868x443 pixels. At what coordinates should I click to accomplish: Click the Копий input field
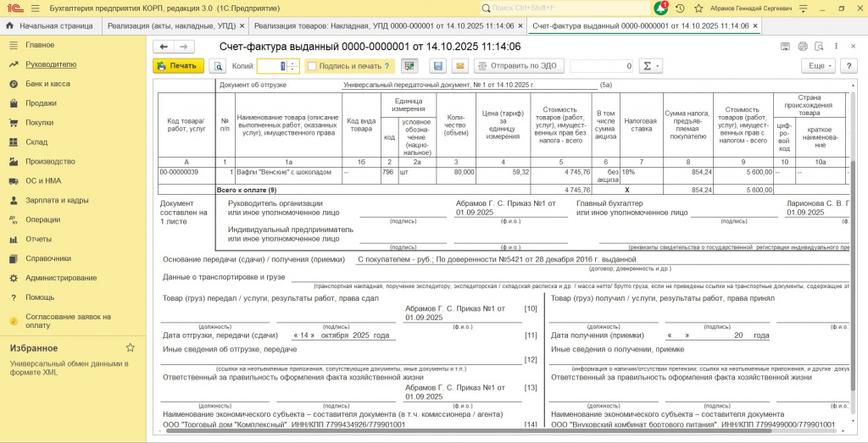point(272,66)
